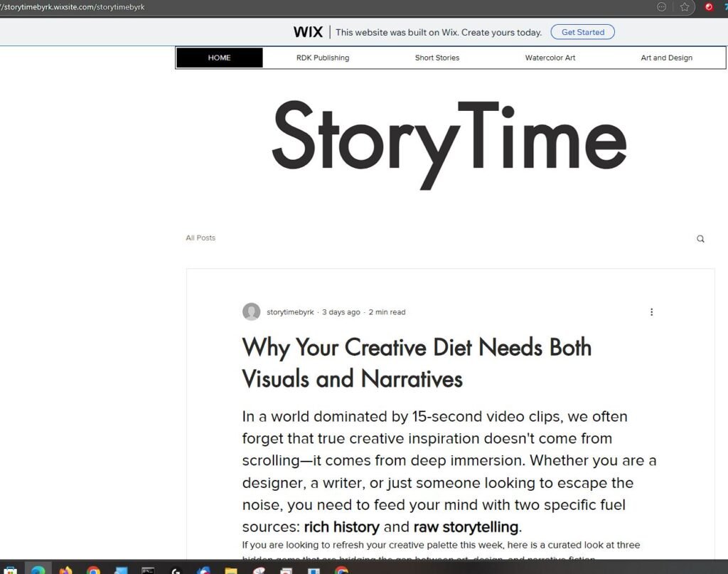The height and width of the screenshot is (574, 728).
Task: Open the address bar page actions ellipsis
Action: coord(662,7)
